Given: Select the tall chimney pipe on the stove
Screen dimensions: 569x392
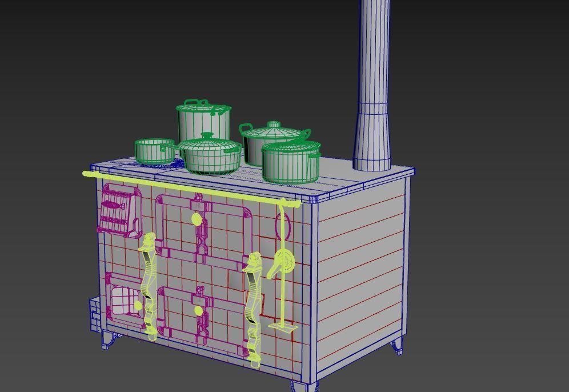Looking at the screenshot, I should 372,85.
